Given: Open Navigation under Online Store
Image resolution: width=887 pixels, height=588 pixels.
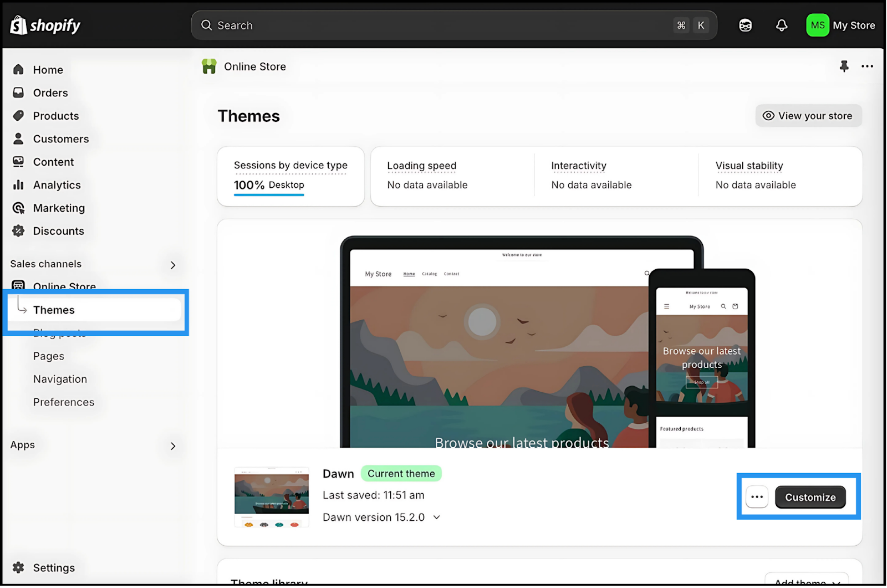Looking at the screenshot, I should tap(60, 379).
